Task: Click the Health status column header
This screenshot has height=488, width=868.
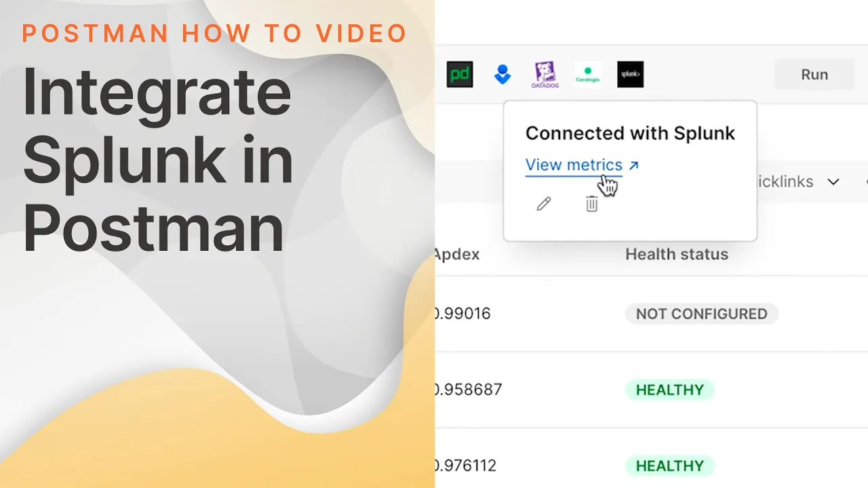Action: click(x=677, y=254)
